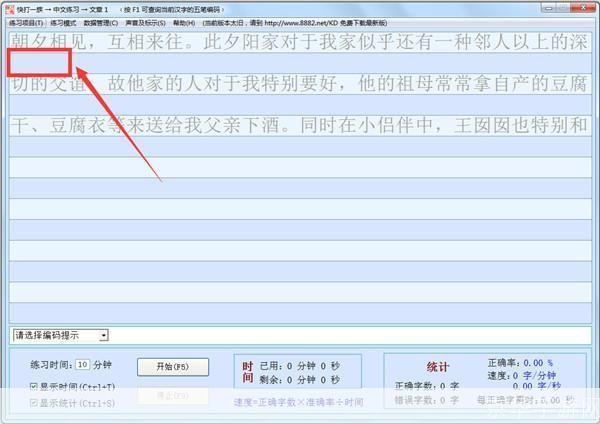600x424 pixels.
Task: Open the 声音及标示(S) menu
Action: point(145,23)
